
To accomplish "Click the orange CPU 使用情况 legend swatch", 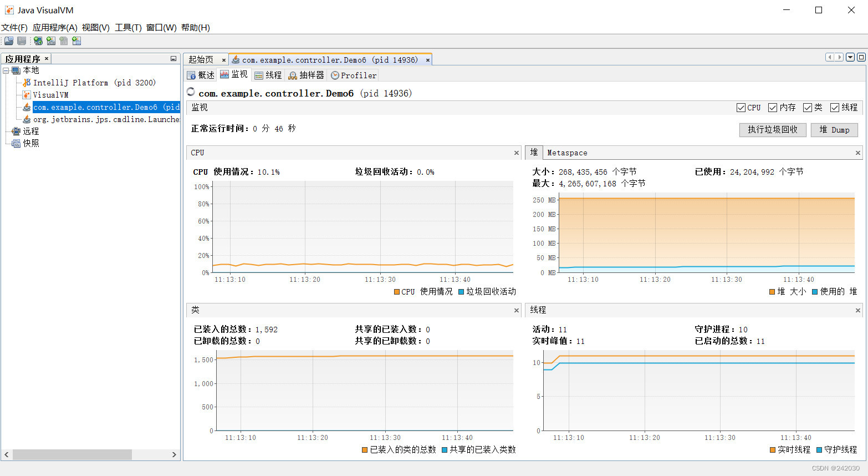I will 397,292.
